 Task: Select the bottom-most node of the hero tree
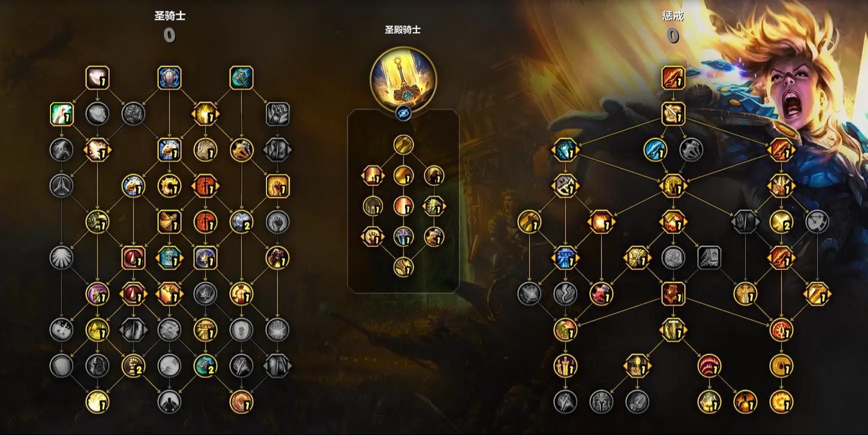403,267
